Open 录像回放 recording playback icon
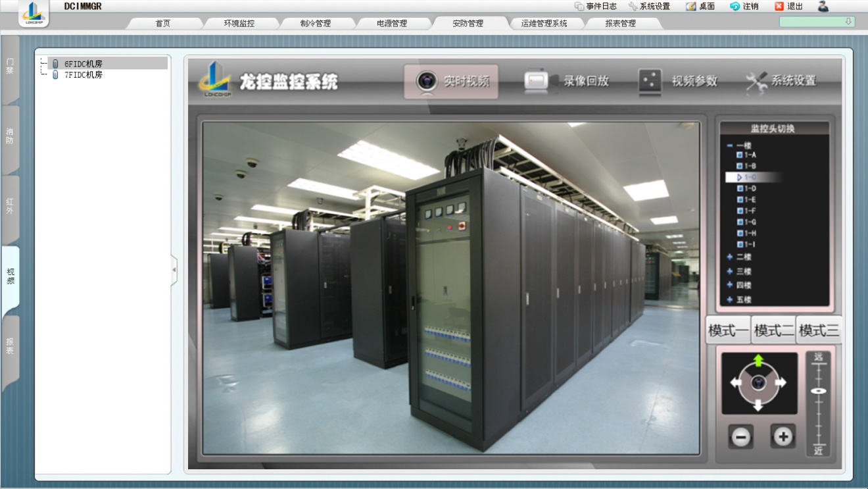This screenshot has width=868, height=489. [537, 81]
